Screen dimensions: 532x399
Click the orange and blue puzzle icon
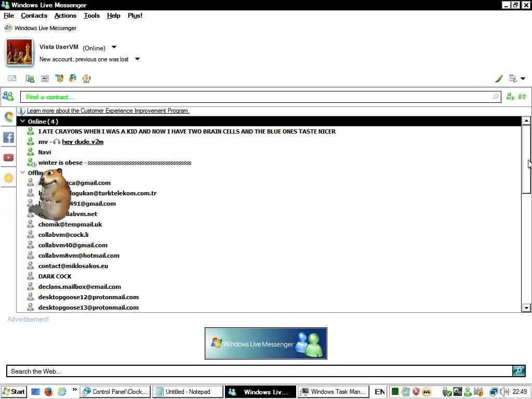coord(73,78)
